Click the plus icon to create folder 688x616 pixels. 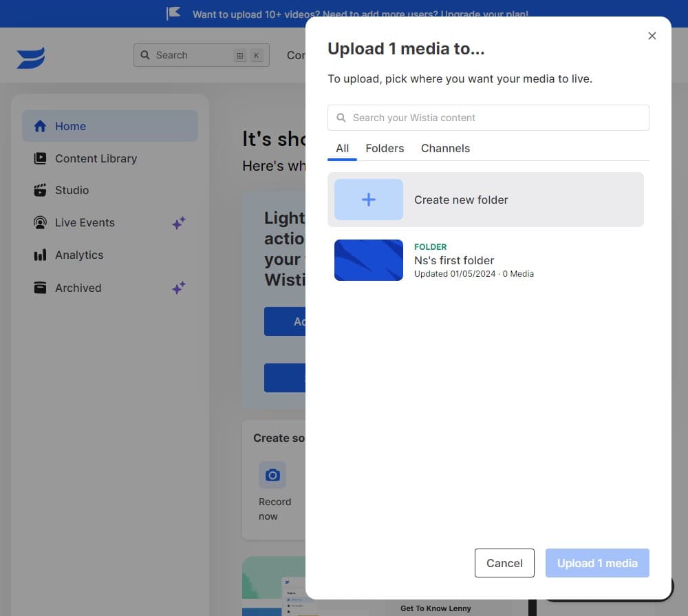coord(369,200)
